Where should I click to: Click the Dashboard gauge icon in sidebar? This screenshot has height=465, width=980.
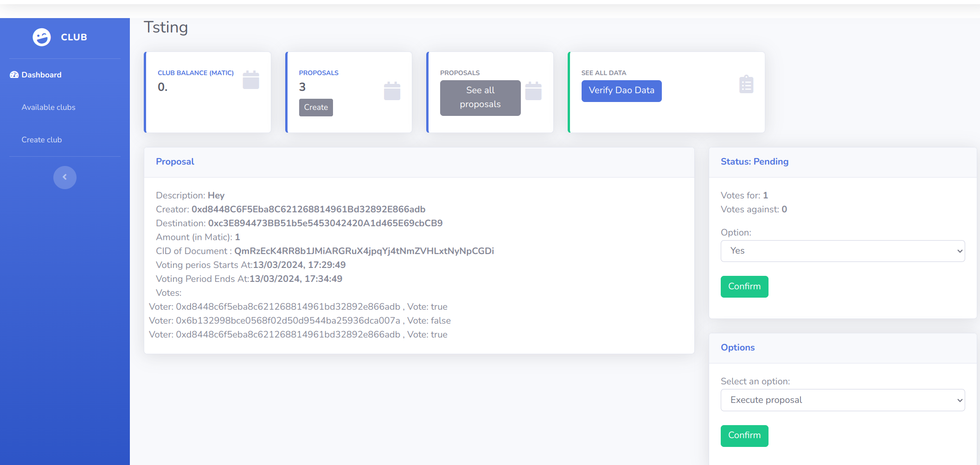(14, 75)
